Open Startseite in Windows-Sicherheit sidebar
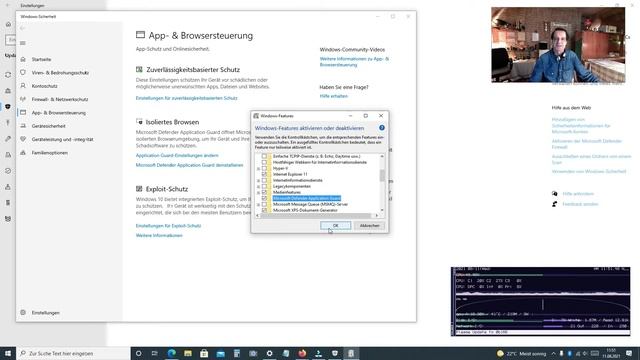 coord(41,60)
